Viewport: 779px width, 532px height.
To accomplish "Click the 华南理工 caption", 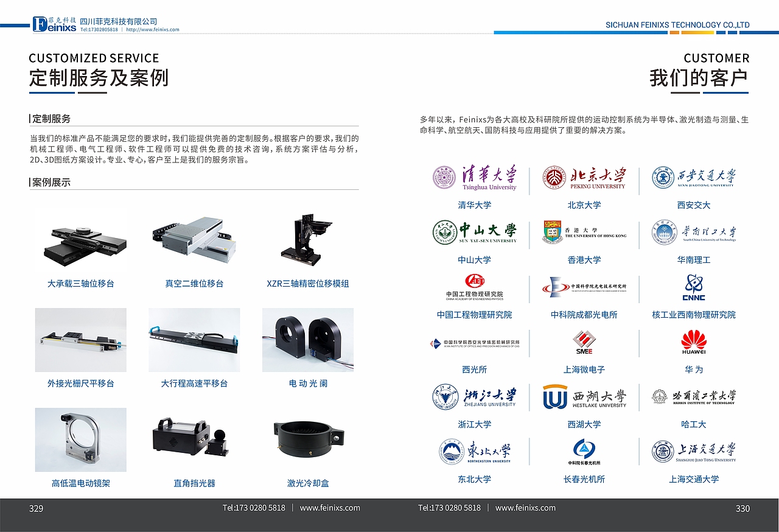I will click(x=694, y=260).
